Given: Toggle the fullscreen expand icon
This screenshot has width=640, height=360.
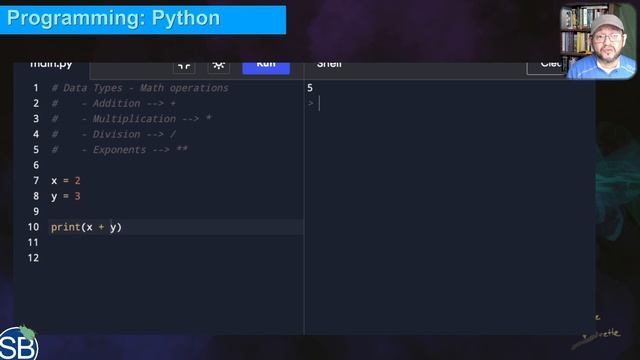Looking at the screenshot, I should 184,67.
